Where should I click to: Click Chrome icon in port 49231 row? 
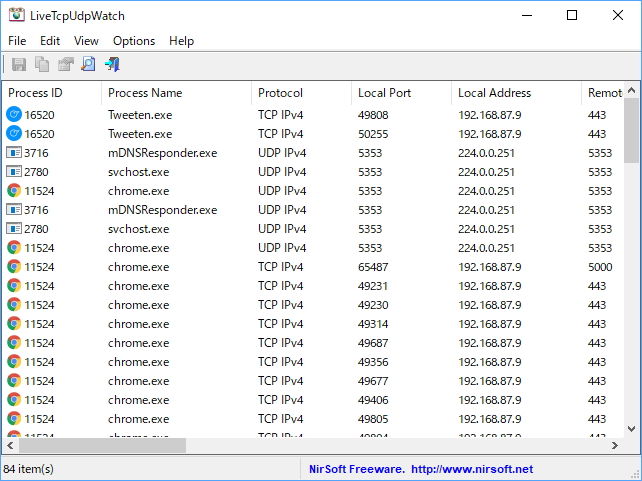tap(14, 285)
